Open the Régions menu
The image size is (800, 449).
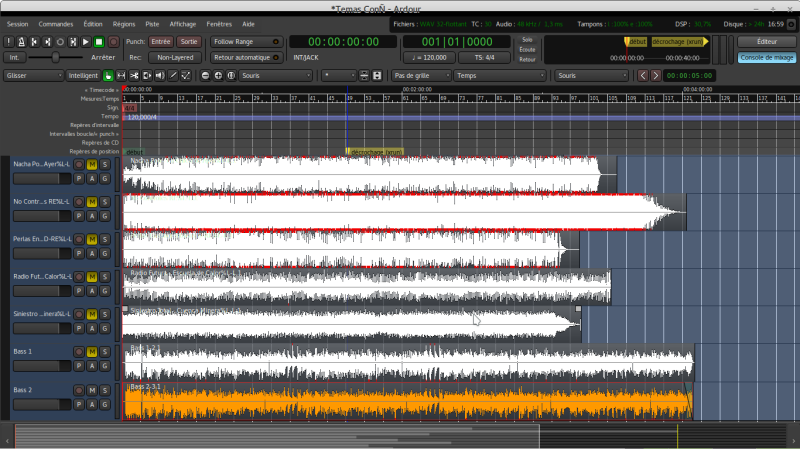tap(124, 24)
